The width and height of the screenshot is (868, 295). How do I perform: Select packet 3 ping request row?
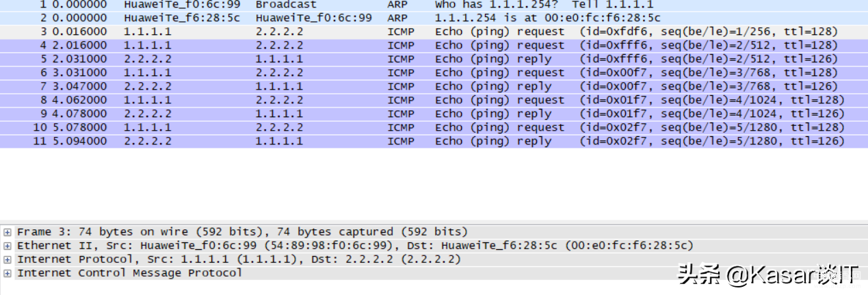pos(434,31)
